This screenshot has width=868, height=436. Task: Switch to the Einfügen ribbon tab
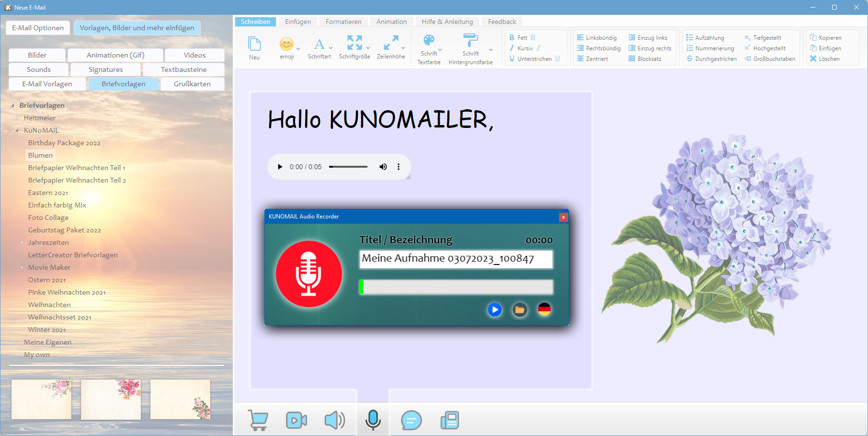pyautogui.click(x=298, y=22)
